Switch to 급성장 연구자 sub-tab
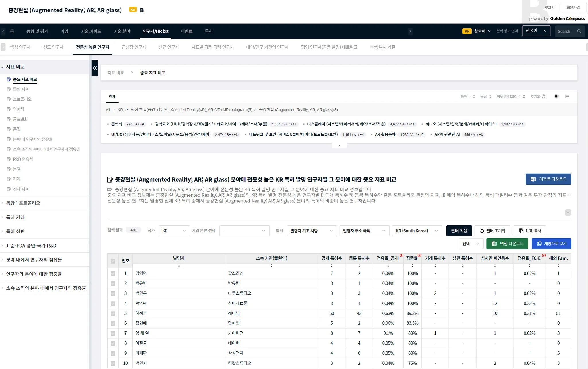The width and height of the screenshot is (588, 369). click(134, 47)
